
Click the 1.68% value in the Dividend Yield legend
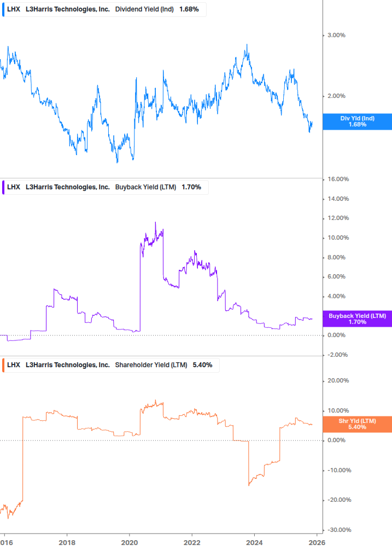tap(189, 9)
